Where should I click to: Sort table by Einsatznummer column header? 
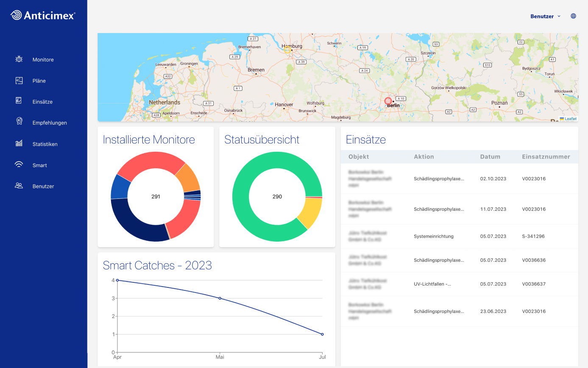(546, 156)
